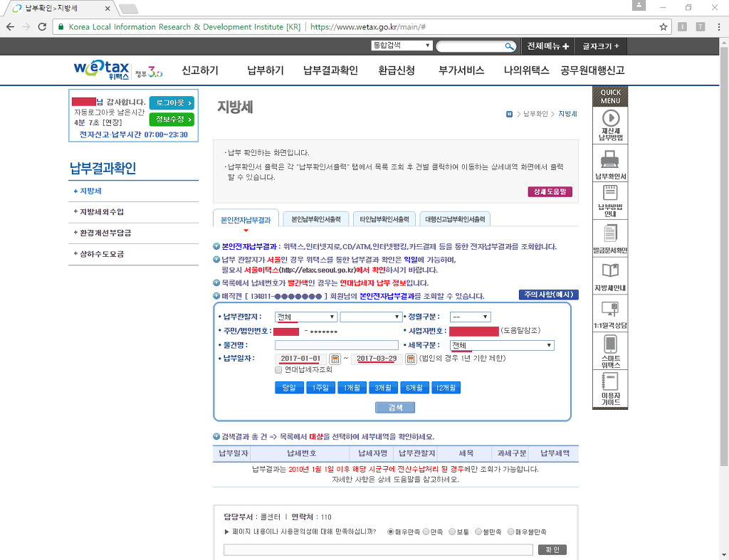Open start date calendar picker icon
This screenshot has height=560, width=729.
click(335, 359)
